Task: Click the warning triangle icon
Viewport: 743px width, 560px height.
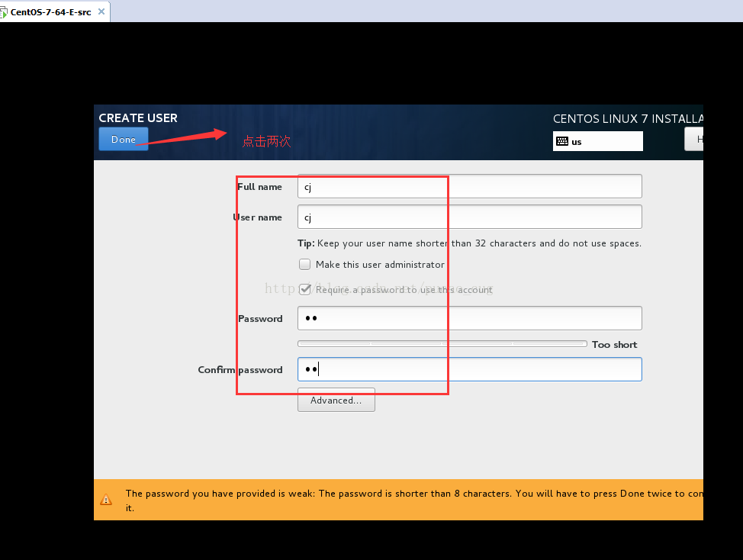Action: tap(106, 500)
